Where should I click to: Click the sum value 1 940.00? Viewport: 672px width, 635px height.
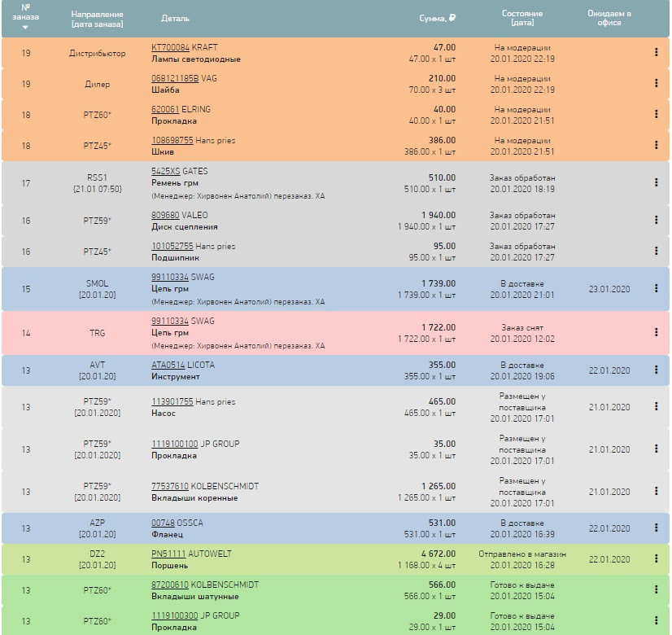(x=439, y=215)
